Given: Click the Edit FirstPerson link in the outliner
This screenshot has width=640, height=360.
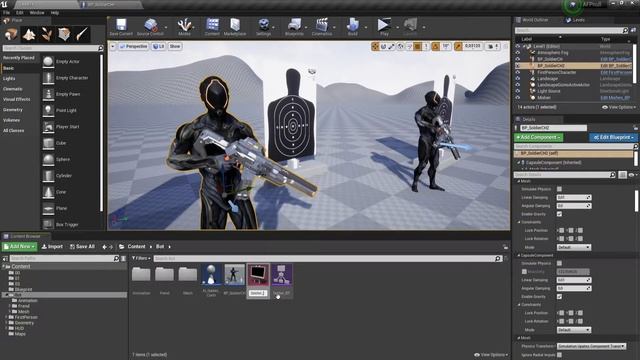Looking at the screenshot, I should click(x=616, y=73).
